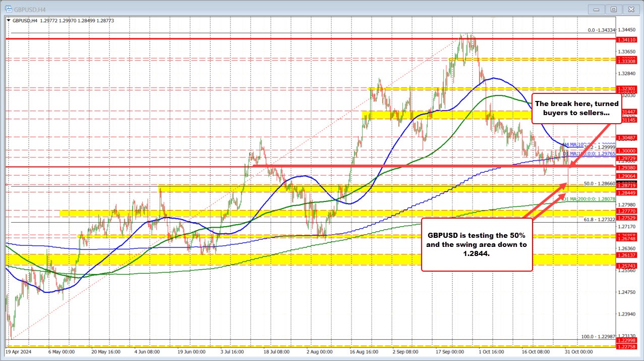Image resolution: width=644 pixels, height=361 pixels.
Task: Click the 19 Apr 2024 axis date label
Action: 19,351
